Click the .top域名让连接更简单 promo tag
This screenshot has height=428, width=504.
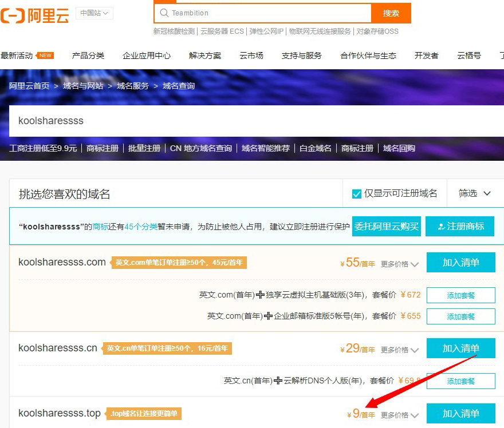[x=144, y=414]
